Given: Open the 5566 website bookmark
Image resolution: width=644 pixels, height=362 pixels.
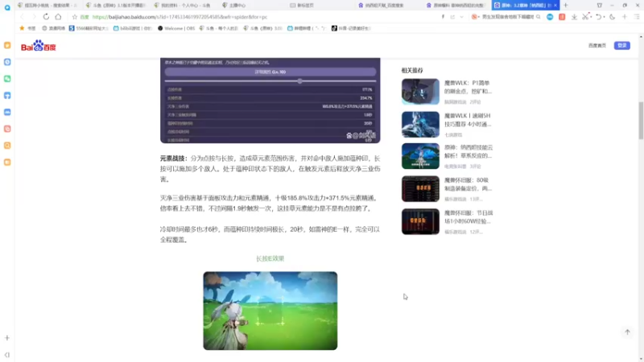Looking at the screenshot, I should (x=89, y=28).
